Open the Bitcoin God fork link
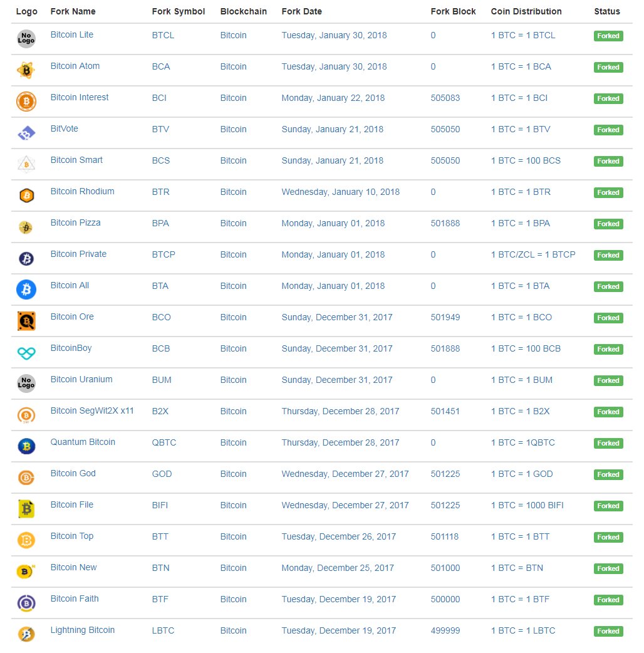This screenshot has height=653, width=644. pos(73,473)
